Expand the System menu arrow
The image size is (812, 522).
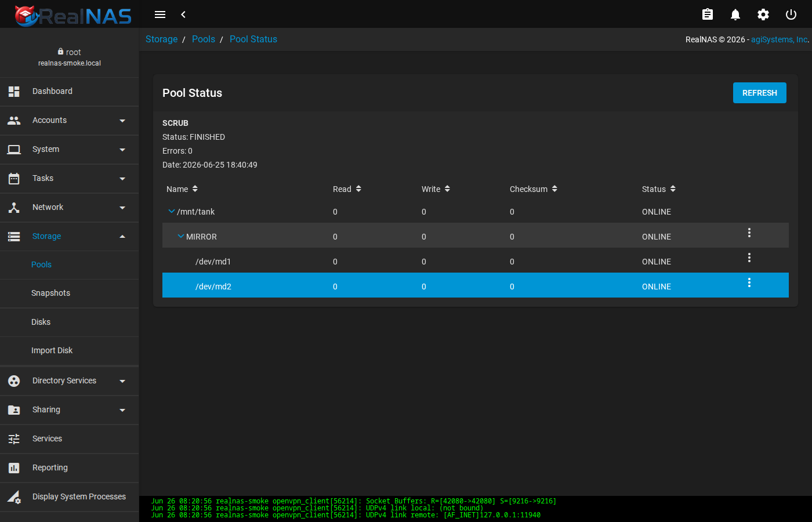pyautogui.click(x=122, y=150)
